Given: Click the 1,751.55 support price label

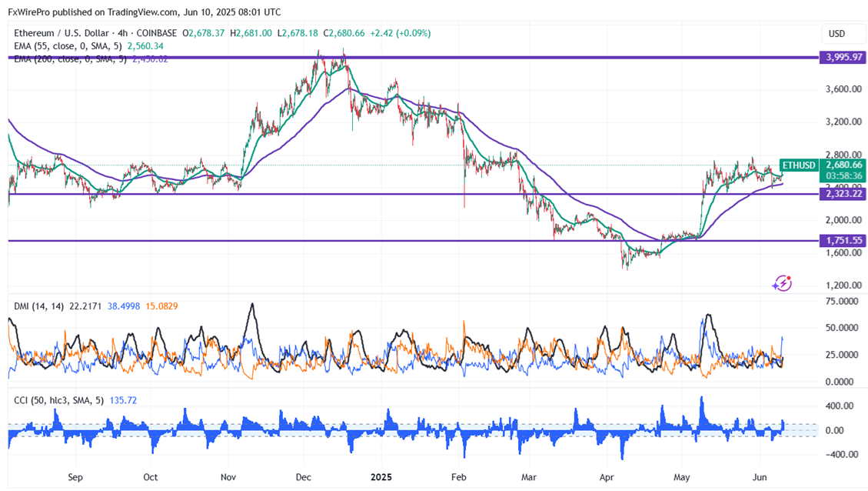Looking at the screenshot, I should click(843, 241).
